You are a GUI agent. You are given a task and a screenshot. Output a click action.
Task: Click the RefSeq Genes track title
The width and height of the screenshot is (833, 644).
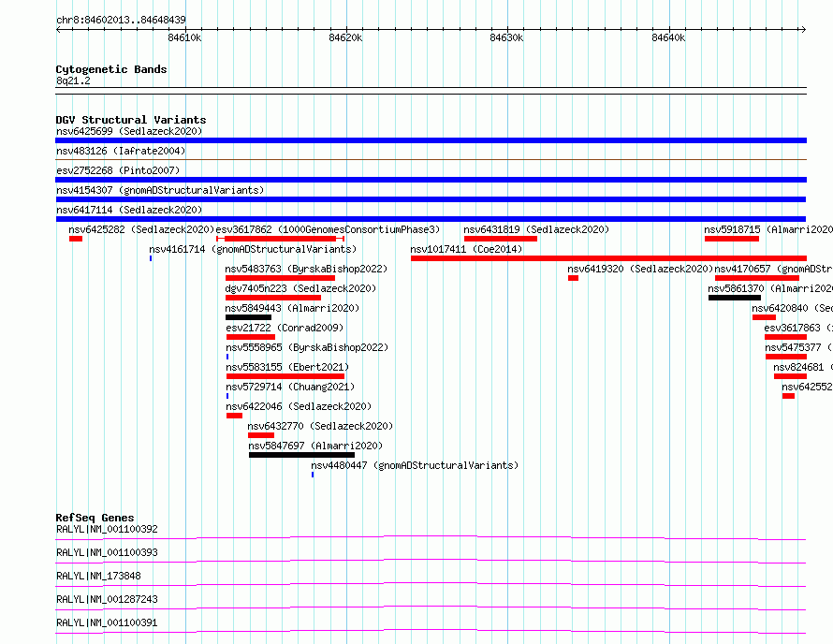[x=95, y=518]
